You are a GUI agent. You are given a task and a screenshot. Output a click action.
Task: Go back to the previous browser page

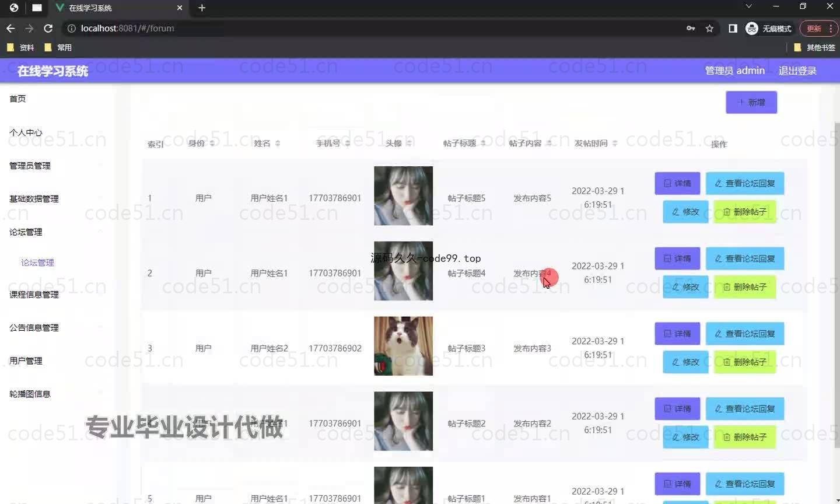tap(10, 28)
